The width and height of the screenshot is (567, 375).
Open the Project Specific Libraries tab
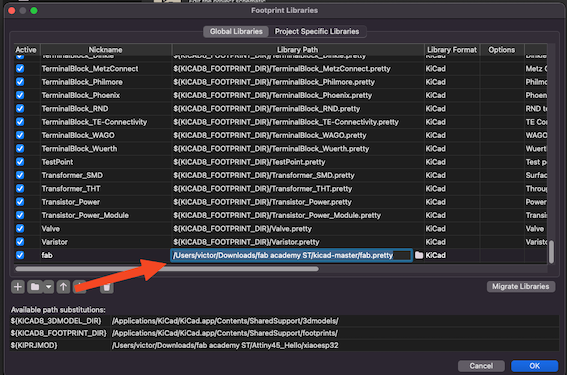click(x=317, y=31)
